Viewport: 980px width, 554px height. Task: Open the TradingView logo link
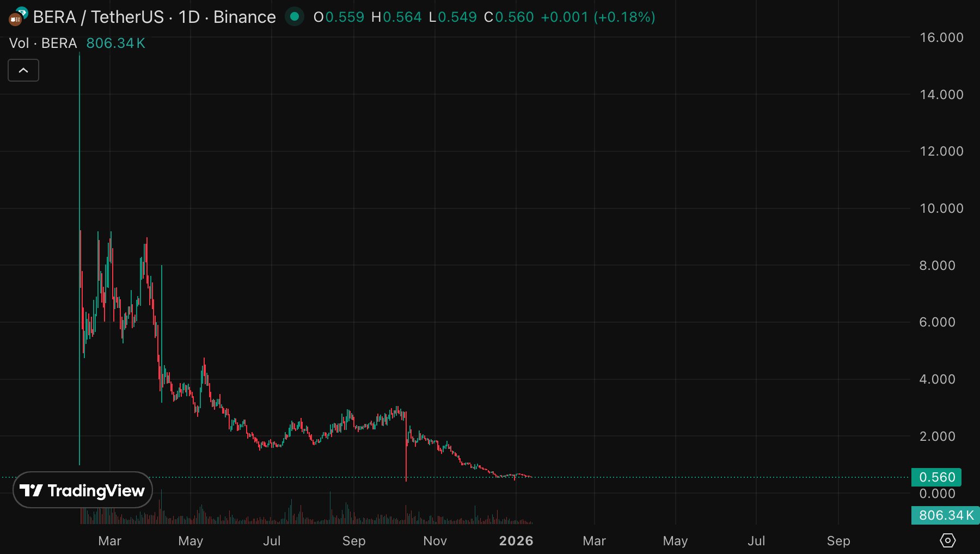(83, 490)
